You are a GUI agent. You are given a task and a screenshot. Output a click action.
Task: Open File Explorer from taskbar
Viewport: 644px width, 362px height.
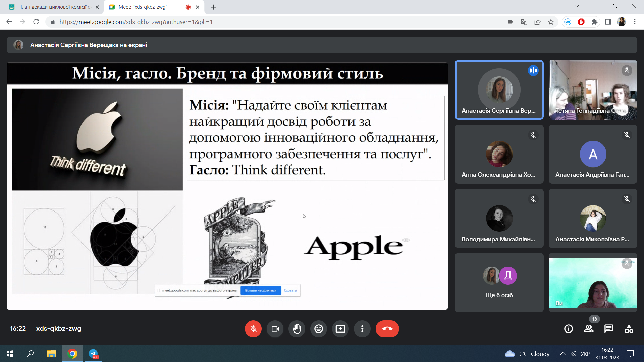(x=51, y=354)
